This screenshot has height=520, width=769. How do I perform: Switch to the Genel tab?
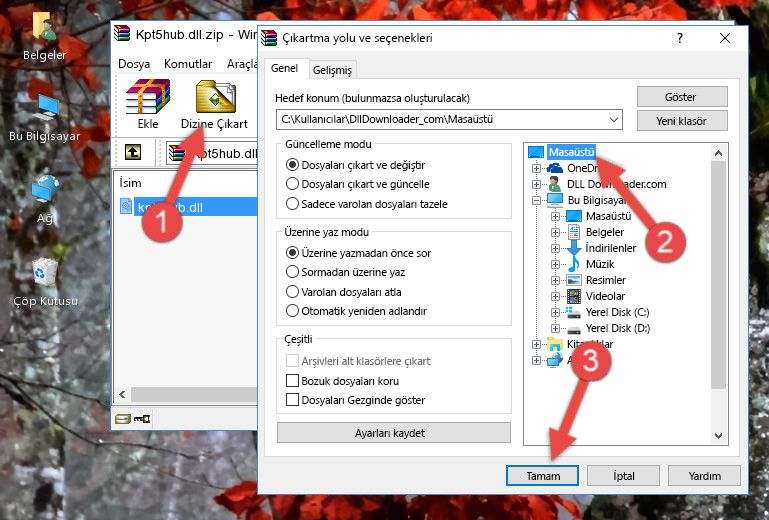(284, 68)
